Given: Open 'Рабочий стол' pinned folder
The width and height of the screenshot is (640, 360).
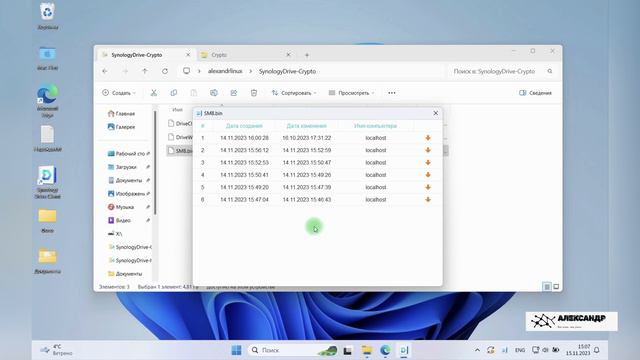Looking at the screenshot, I should 128,153.
